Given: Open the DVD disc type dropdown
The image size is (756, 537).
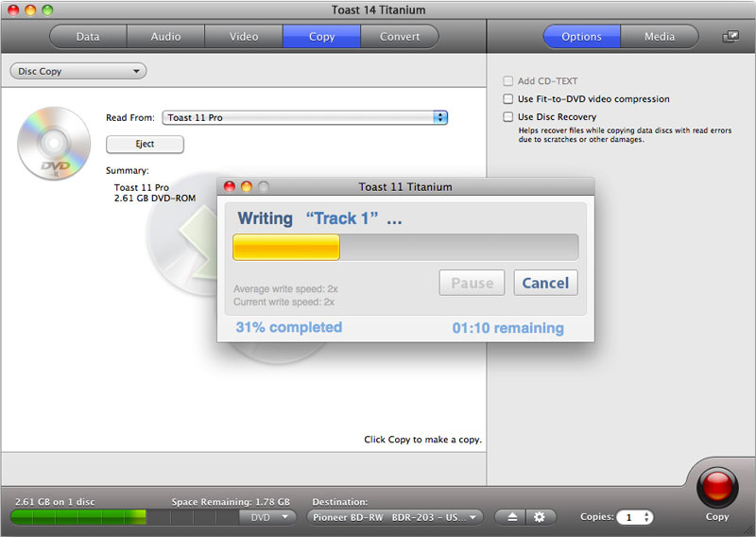Looking at the screenshot, I should 267,517.
